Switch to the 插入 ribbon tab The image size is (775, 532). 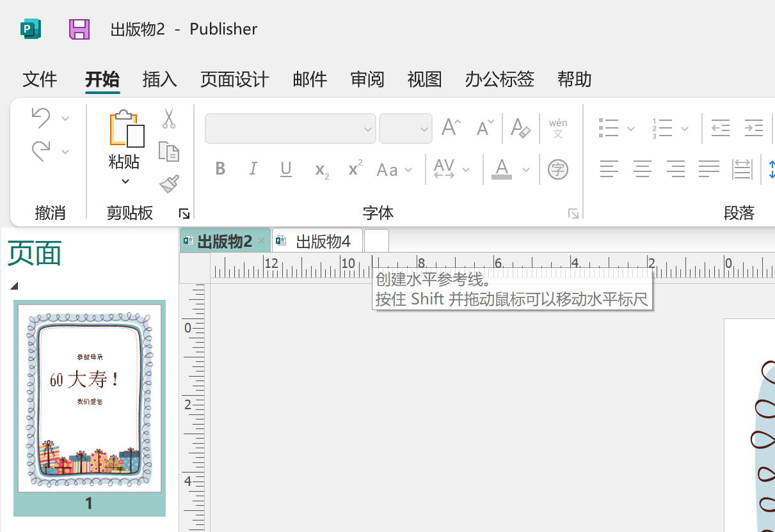159,79
